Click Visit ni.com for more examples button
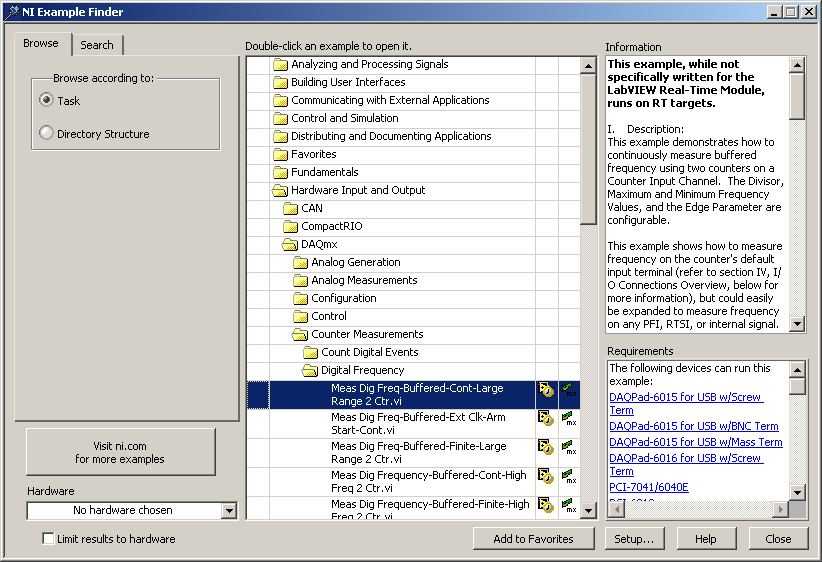Screen dimensions: 822x562 click(x=121, y=452)
